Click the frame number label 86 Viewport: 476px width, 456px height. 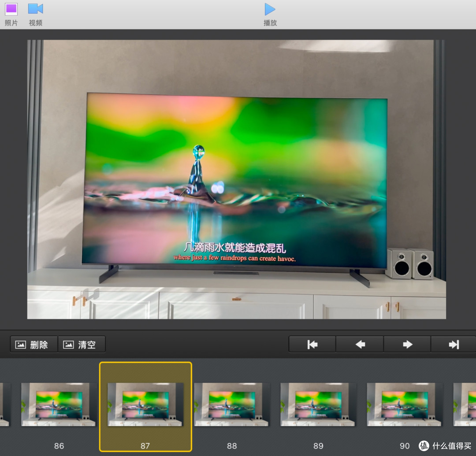click(x=59, y=446)
